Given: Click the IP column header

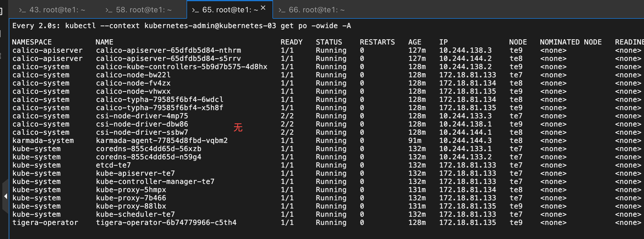Looking at the screenshot, I should 443,42.
